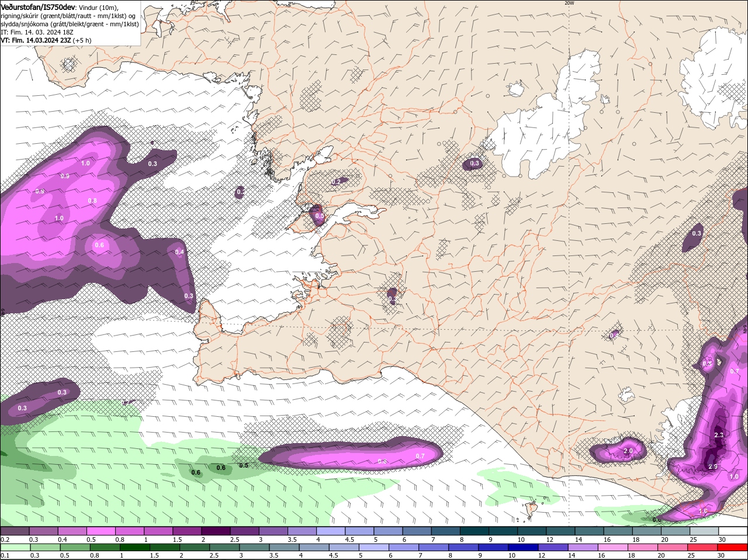Click the '2.3' precipitation value on the map
This screenshot has width=748, height=560.
[x=719, y=435]
